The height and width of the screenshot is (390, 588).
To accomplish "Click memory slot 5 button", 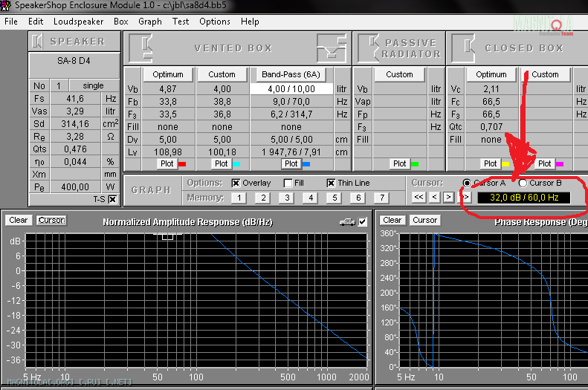I will pyautogui.click(x=335, y=198).
